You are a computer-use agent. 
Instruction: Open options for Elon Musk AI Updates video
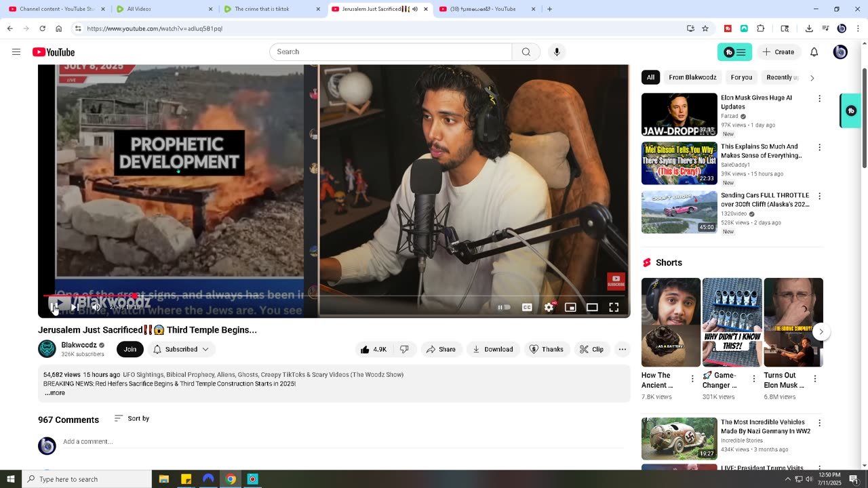tap(819, 98)
